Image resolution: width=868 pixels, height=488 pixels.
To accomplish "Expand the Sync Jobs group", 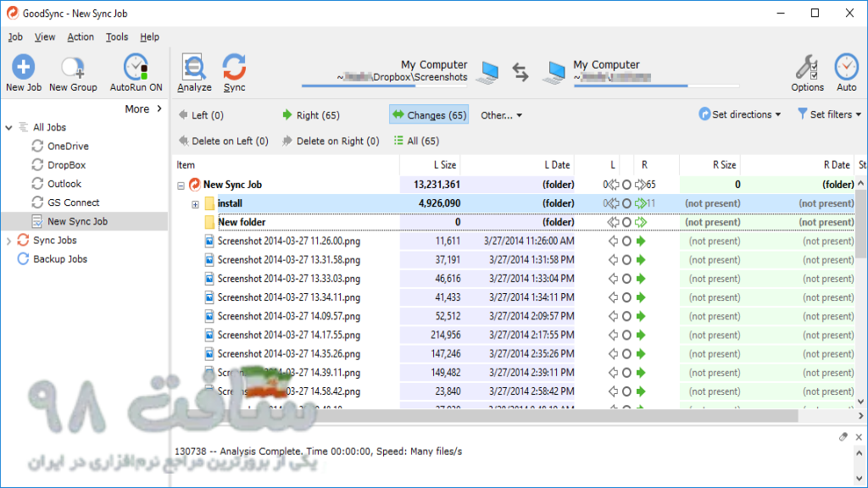I will [x=8, y=241].
